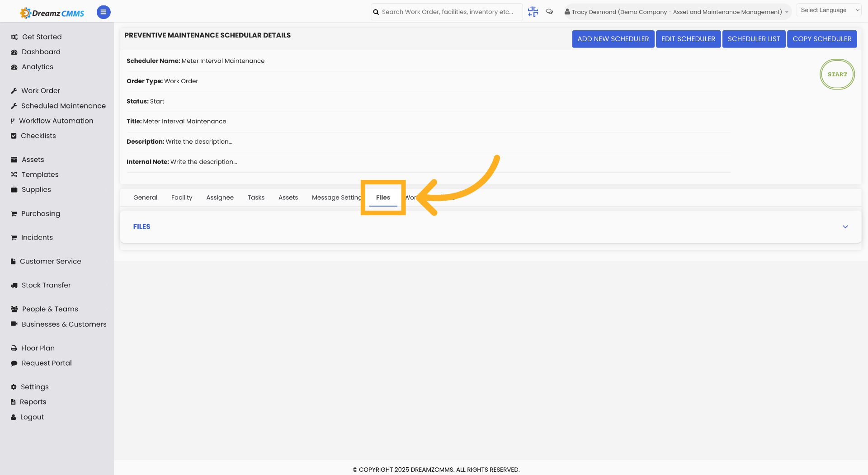Switch to the General tab

(145, 198)
